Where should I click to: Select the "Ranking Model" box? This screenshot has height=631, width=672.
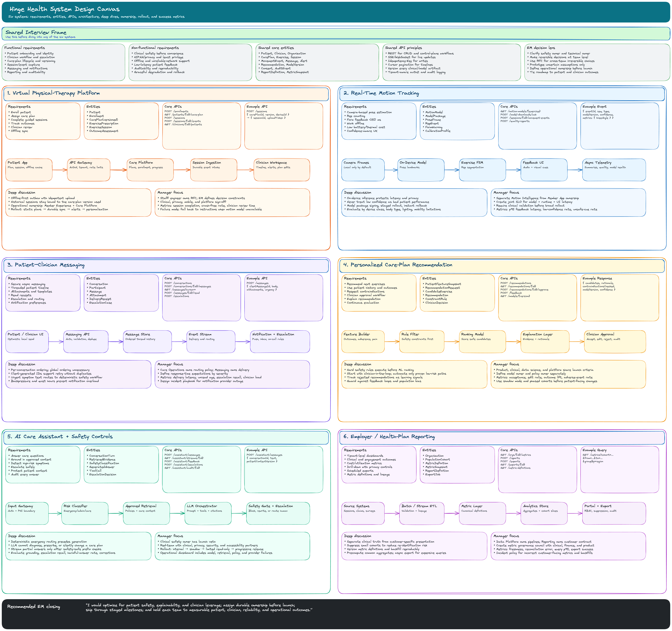(482, 342)
